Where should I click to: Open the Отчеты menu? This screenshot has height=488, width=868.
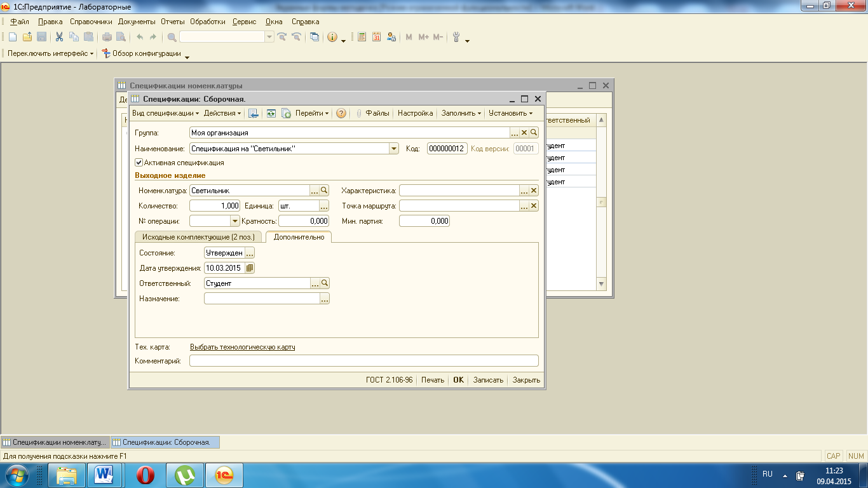coord(173,22)
